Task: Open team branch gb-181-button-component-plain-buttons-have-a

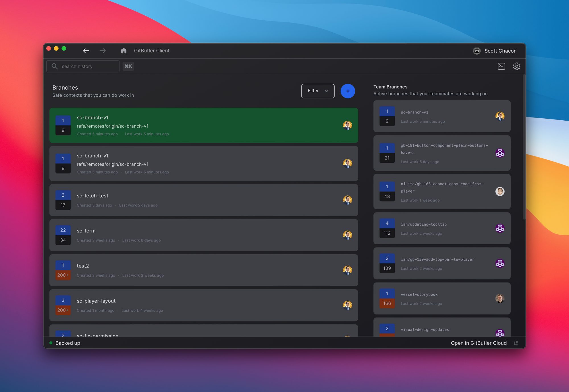Action: pyautogui.click(x=442, y=153)
